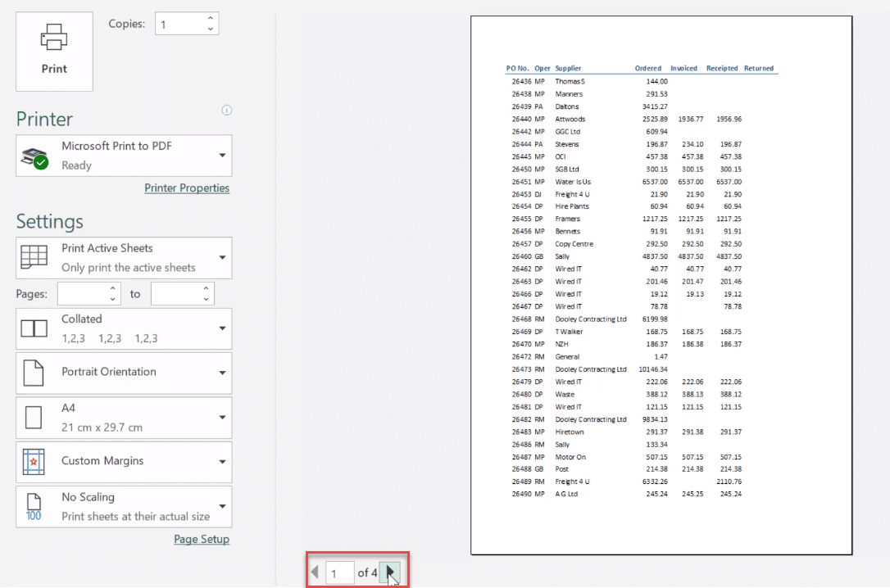Click the Pages to input field
Viewport: 890px width, 588px height.
(x=175, y=294)
